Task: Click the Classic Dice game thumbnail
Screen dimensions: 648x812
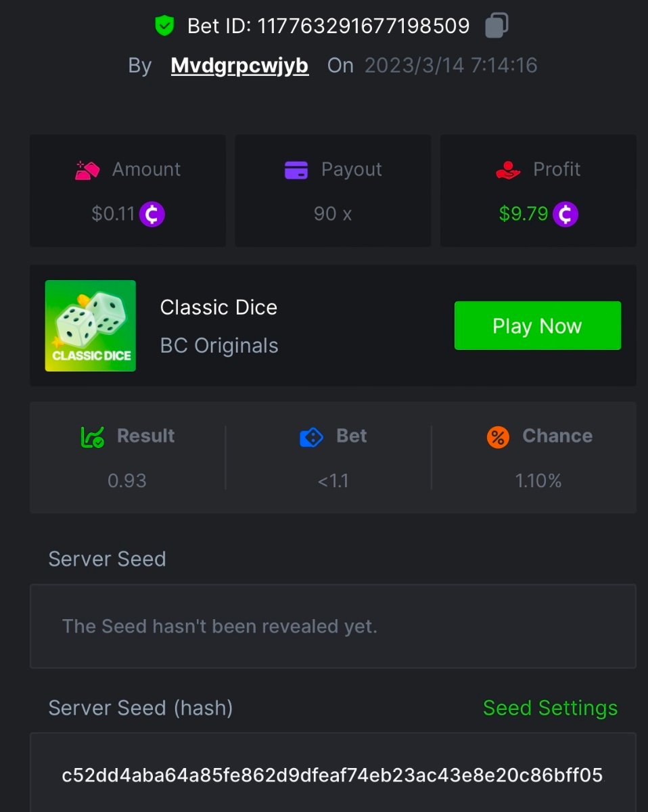Action: click(x=91, y=326)
